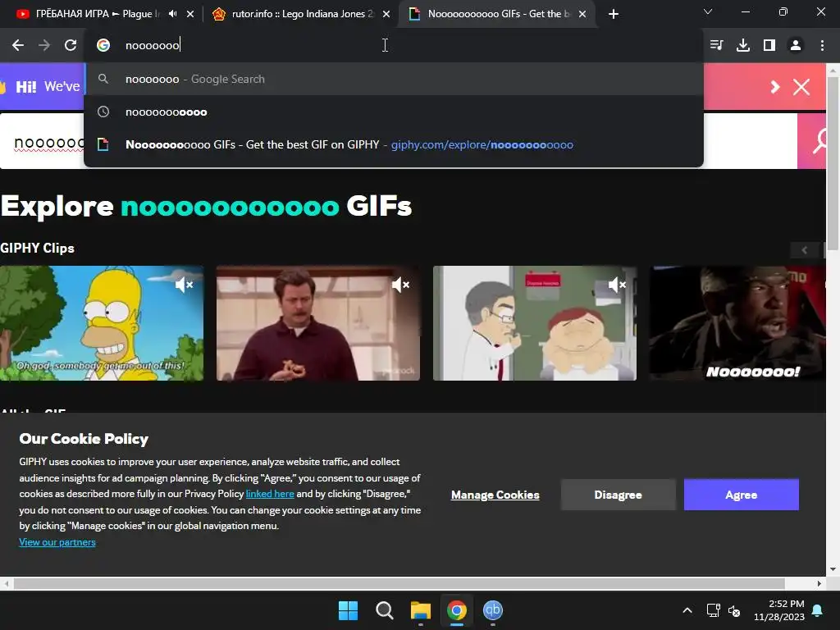Toggle the browser side panel icon
The image size is (840, 630).
769,46
